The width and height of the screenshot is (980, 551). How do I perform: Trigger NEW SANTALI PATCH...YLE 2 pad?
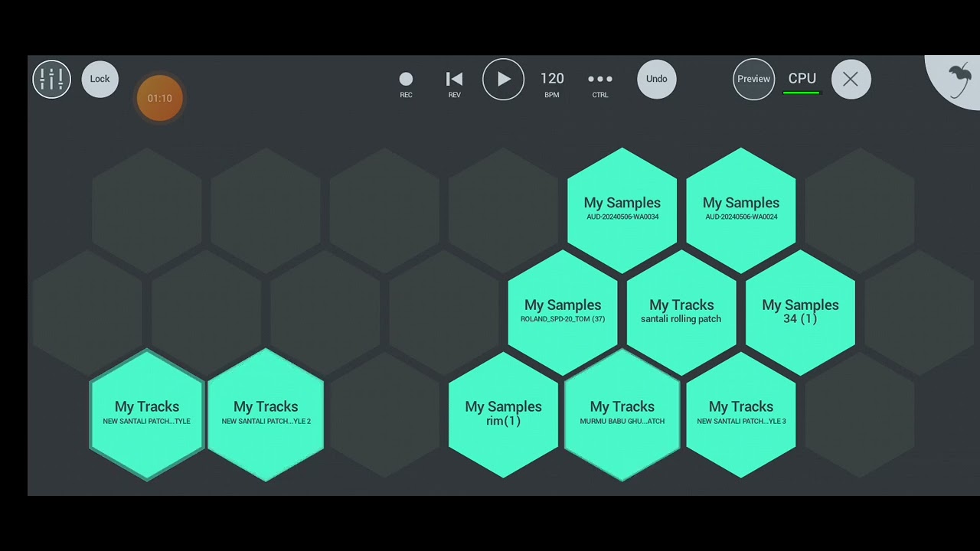[266, 414]
